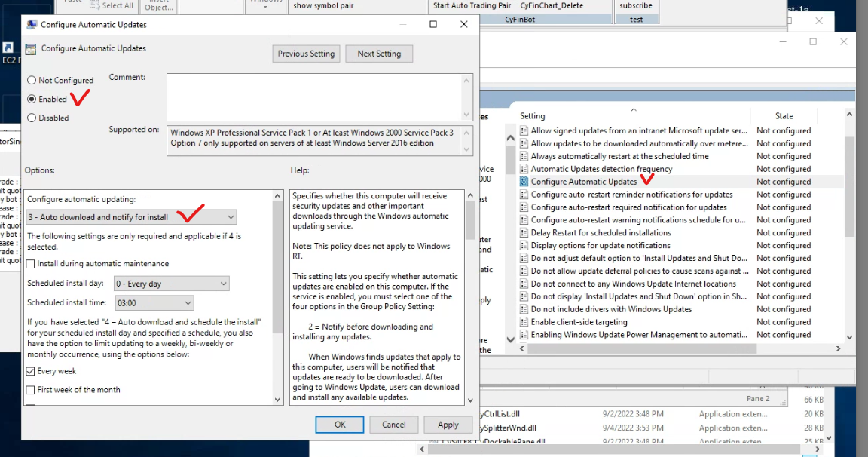Click policy list scroll right arrow
Image resolution: width=868 pixels, height=457 pixels.
pos(838,349)
